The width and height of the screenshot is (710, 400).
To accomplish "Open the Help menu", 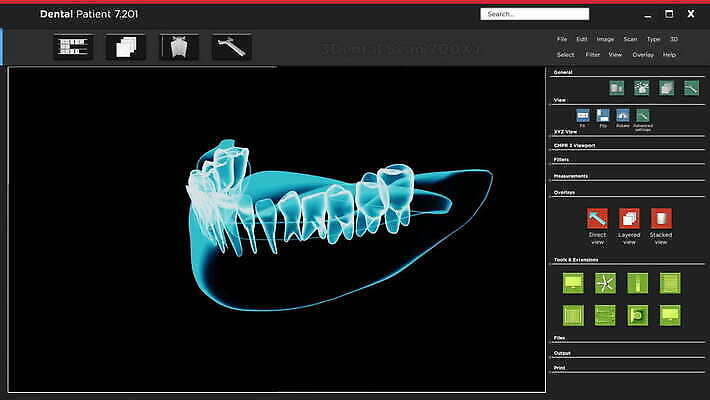I will pos(669,55).
